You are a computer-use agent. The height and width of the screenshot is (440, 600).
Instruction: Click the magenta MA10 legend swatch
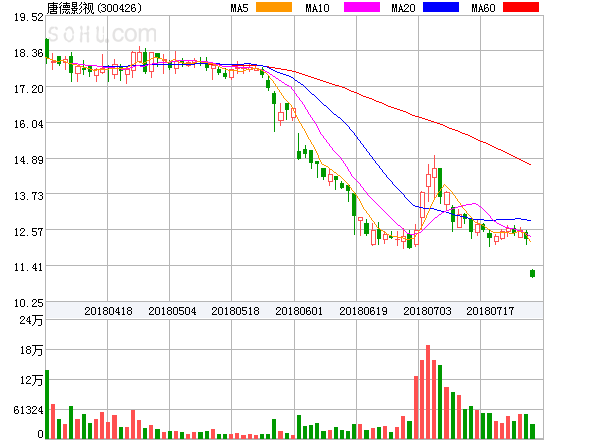(362, 7)
